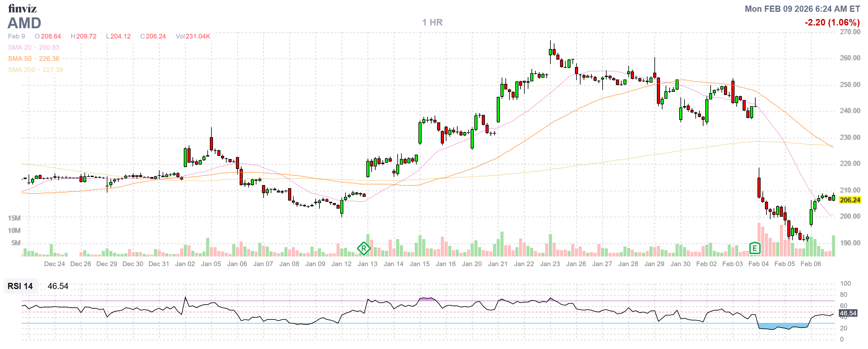Select the SMA 20 legend entry
868x349 pixels.
(20, 48)
